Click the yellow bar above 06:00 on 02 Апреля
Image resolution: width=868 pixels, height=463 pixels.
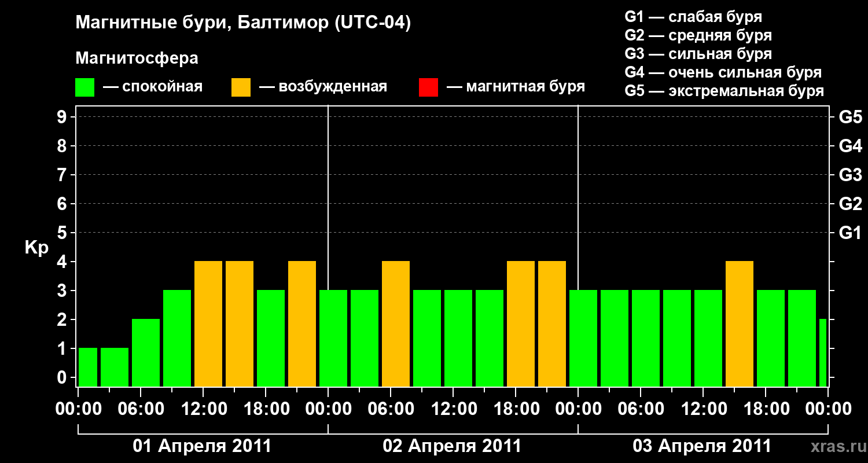coord(396,324)
